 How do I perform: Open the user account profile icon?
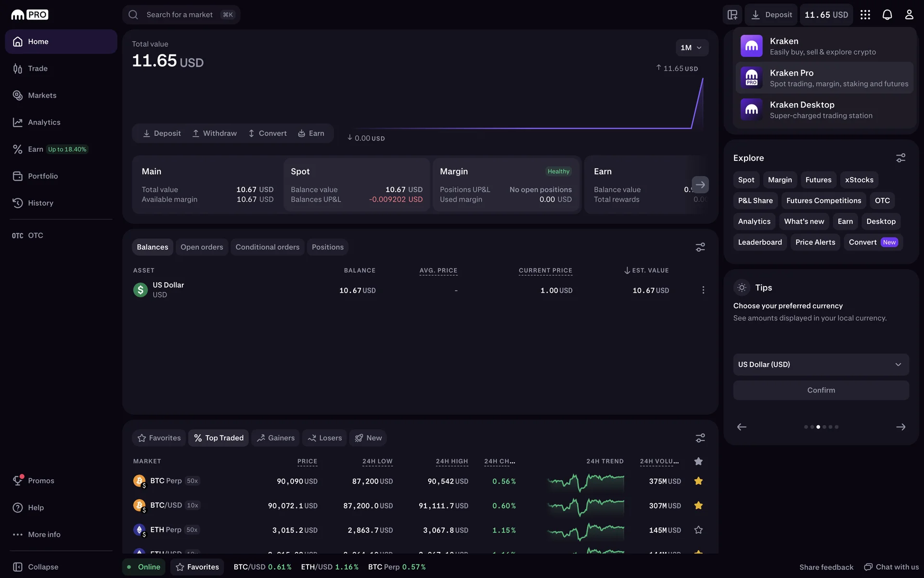click(x=909, y=15)
